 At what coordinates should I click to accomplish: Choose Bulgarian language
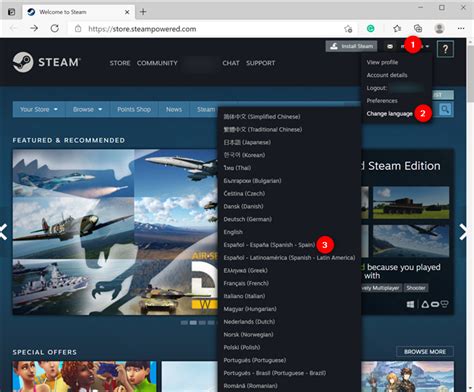[x=252, y=181]
